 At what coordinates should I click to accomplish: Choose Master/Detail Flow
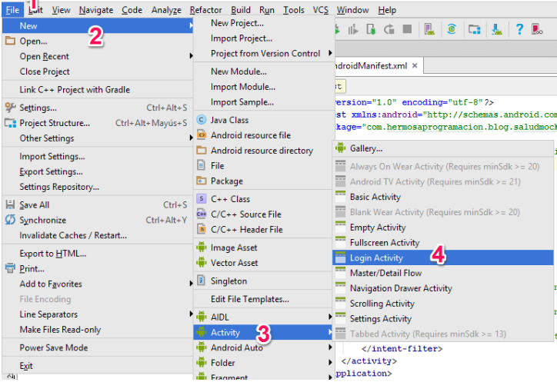(443, 273)
